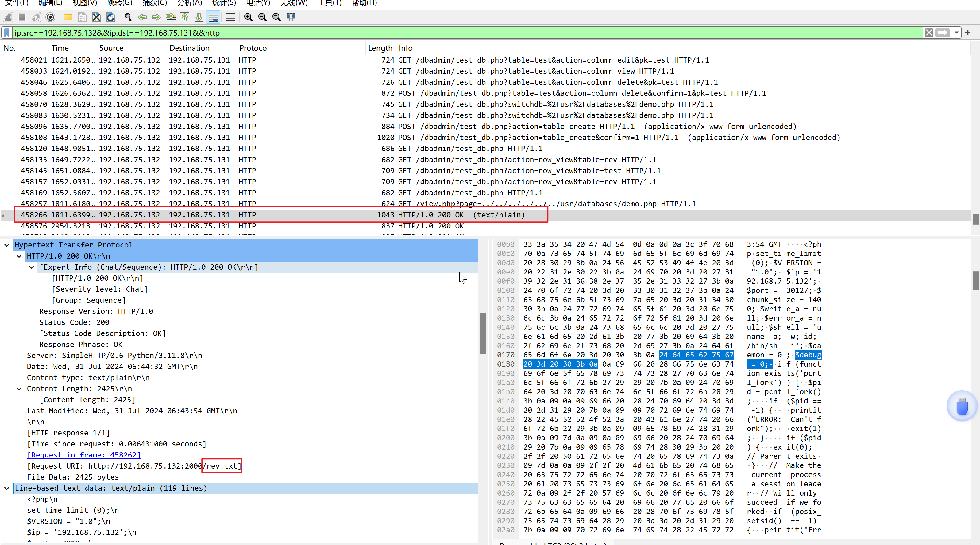
Task: Toggle auto-scroll during live capture
Action: coord(214,17)
